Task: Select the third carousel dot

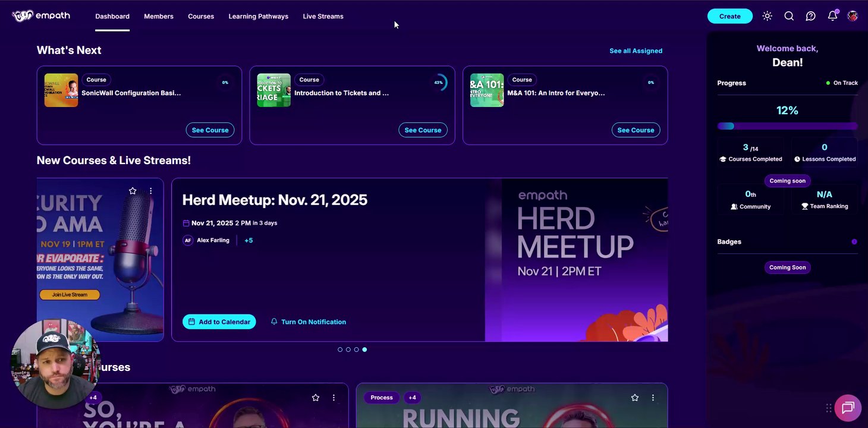Action: [x=356, y=350]
